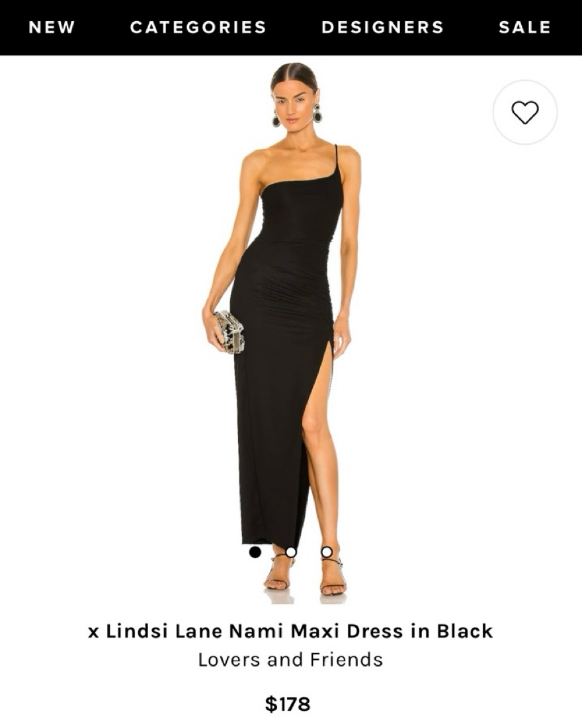This screenshot has height=728, width=582.
Task: Click the $178 price label
Action: (x=287, y=704)
